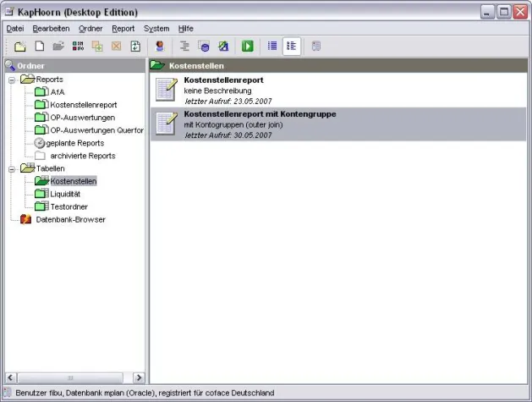Run report with green play icon
Viewport: 532px width, 402px height.
pyautogui.click(x=247, y=46)
